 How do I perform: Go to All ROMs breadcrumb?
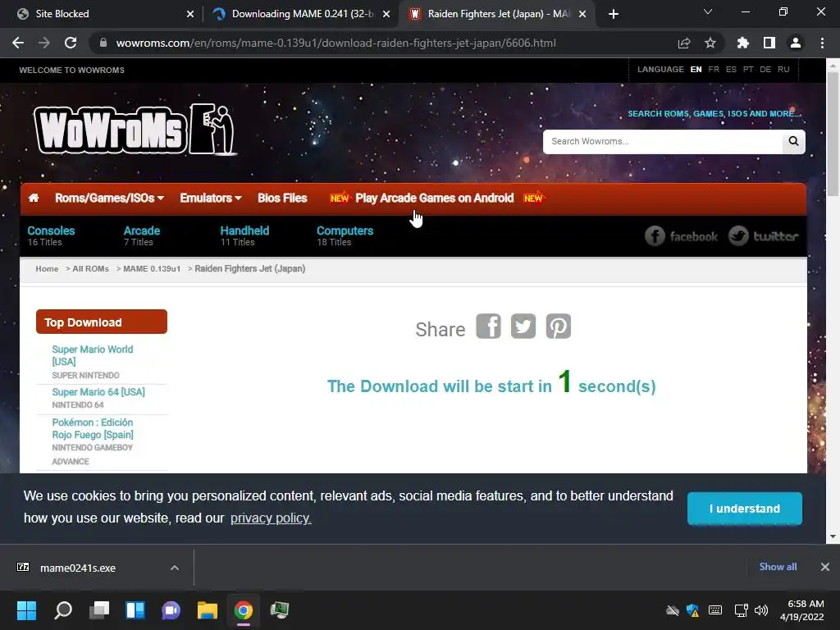click(90, 269)
